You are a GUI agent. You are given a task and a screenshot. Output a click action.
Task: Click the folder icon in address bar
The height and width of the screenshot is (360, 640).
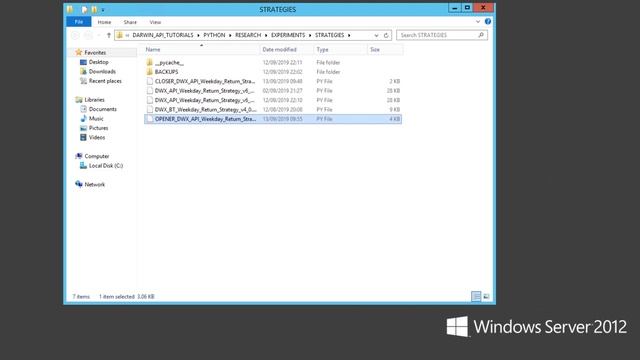click(120, 36)
